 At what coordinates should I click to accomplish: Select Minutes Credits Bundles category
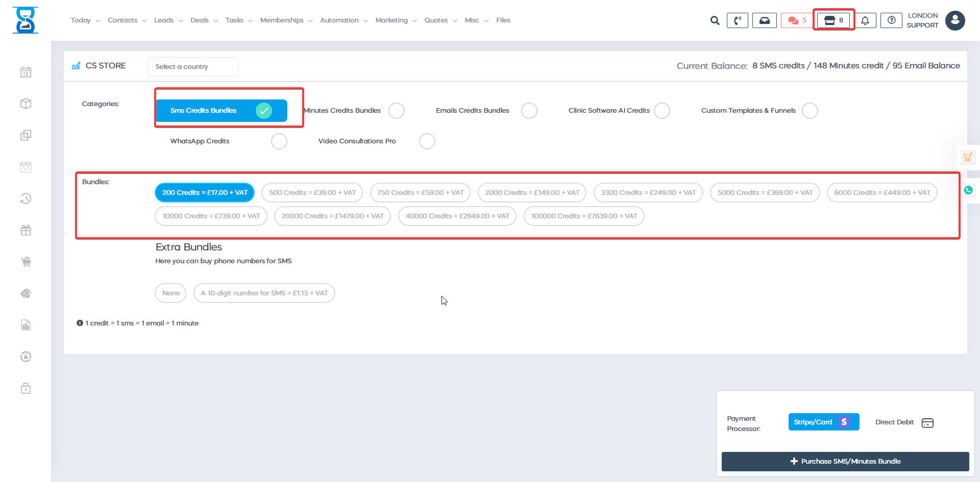396,111
